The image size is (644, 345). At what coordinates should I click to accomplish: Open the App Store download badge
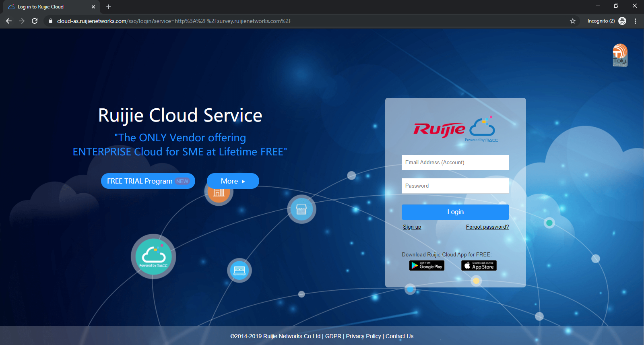tap(479, 266)
